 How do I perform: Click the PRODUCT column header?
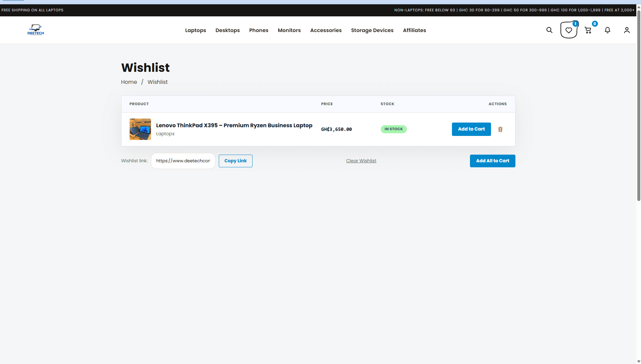(x=139, y=104)
